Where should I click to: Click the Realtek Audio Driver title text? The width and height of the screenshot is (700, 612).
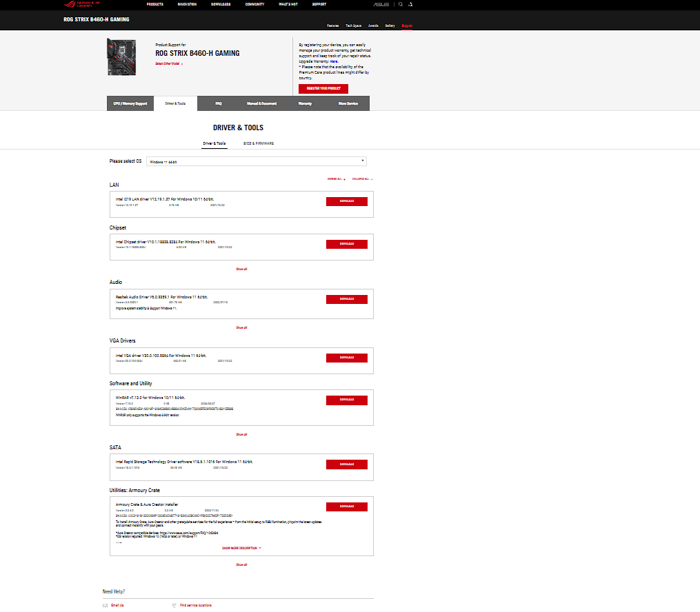(x=161, y=296)
